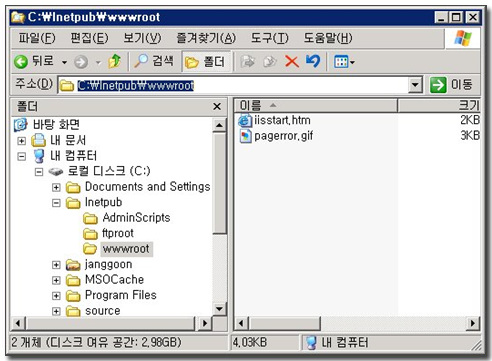This screenshot has width=492, height=361.
Task: Click the Windows flag logo icon
Action: click(463, 39)
